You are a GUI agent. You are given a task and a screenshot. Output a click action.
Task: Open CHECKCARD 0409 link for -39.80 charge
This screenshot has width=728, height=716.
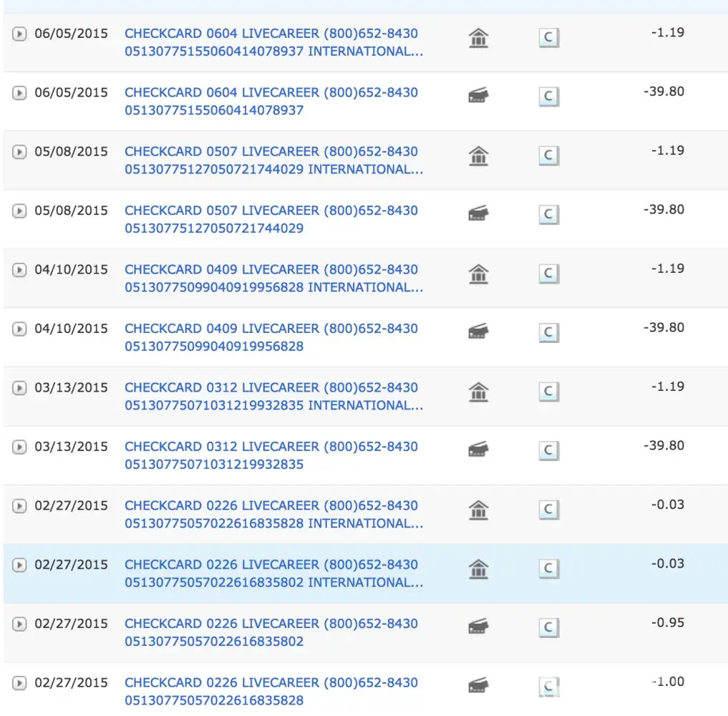tap(271, 337)
